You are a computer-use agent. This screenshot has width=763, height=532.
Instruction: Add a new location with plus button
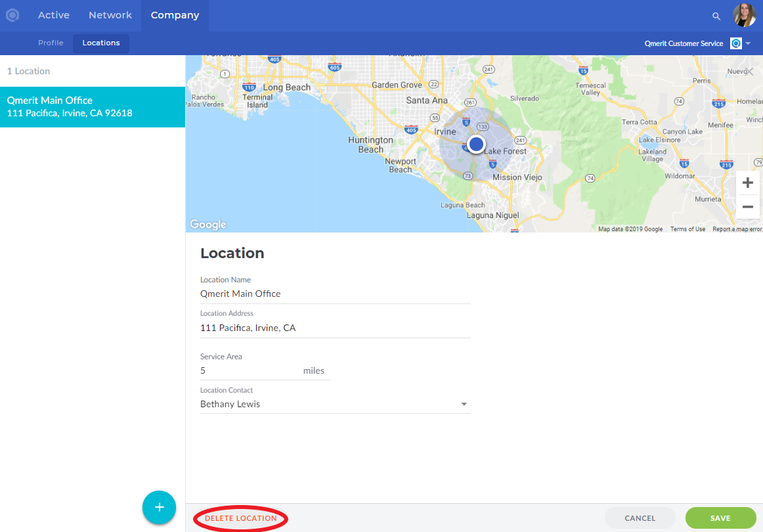point(159,507)
